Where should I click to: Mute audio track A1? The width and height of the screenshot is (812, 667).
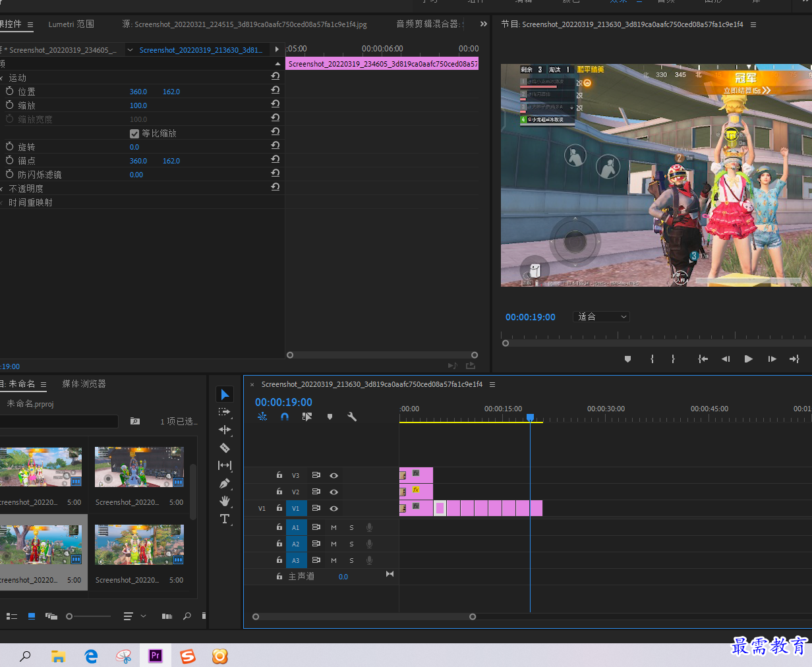[333, 527]
